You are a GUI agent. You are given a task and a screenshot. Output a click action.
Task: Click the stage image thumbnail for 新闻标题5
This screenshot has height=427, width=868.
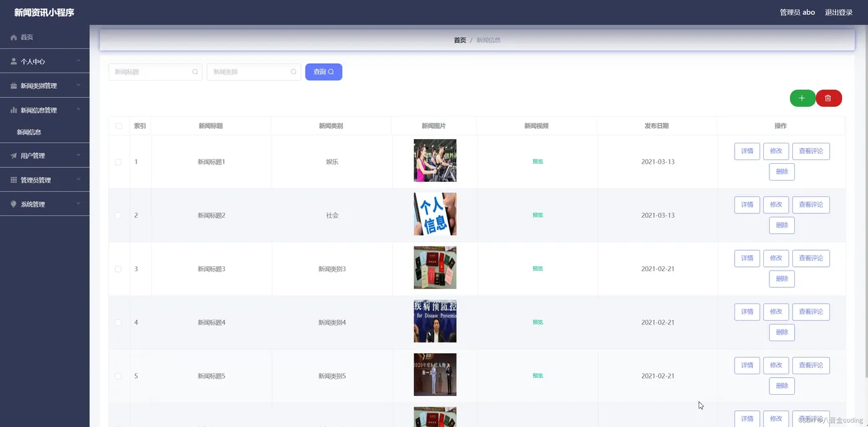point(435,375)
